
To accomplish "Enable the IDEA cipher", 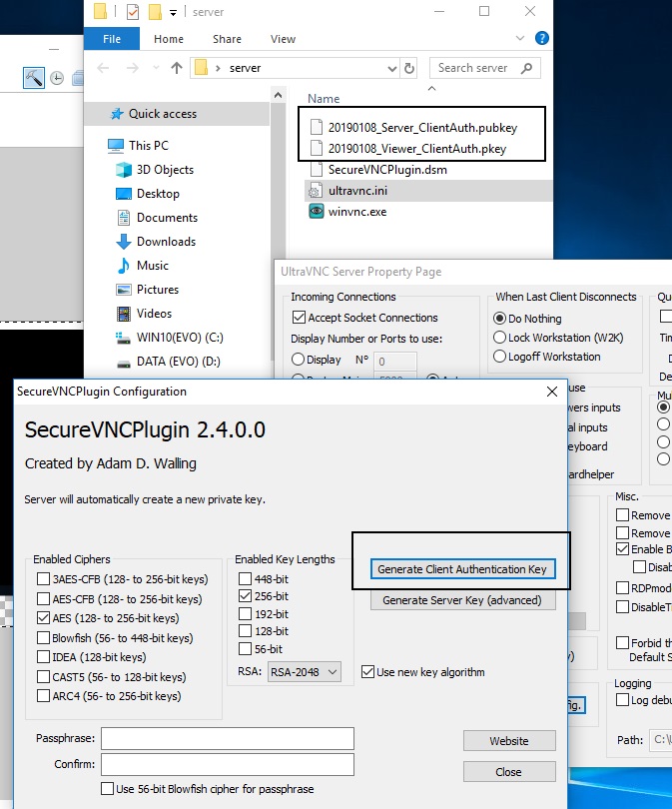I will click(x=43, y=657).
